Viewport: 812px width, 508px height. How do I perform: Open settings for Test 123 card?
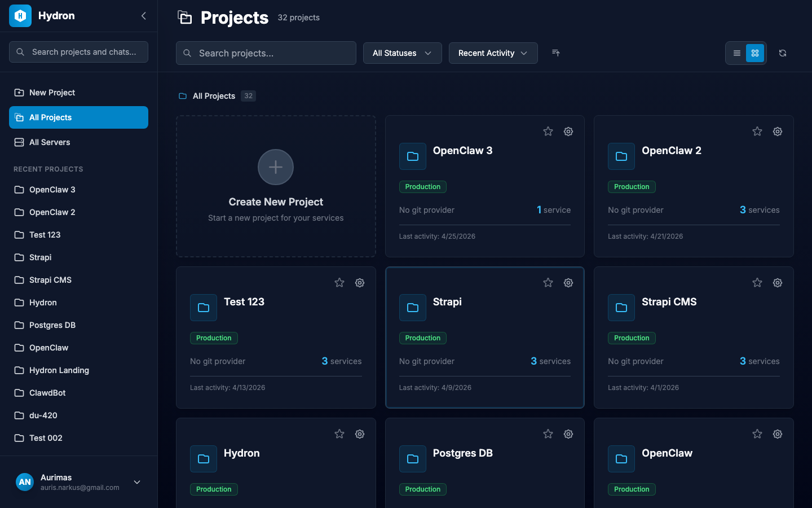(360, 283)
